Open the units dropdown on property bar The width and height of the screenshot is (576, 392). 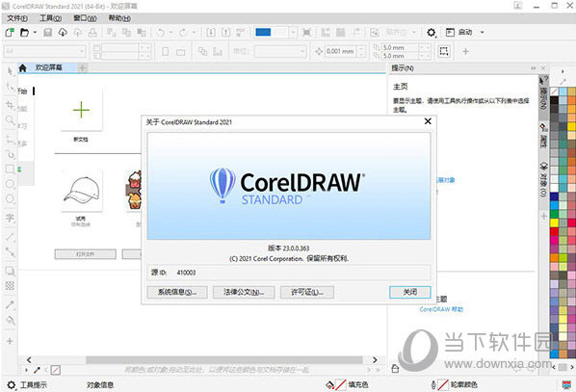pos(302,51)
